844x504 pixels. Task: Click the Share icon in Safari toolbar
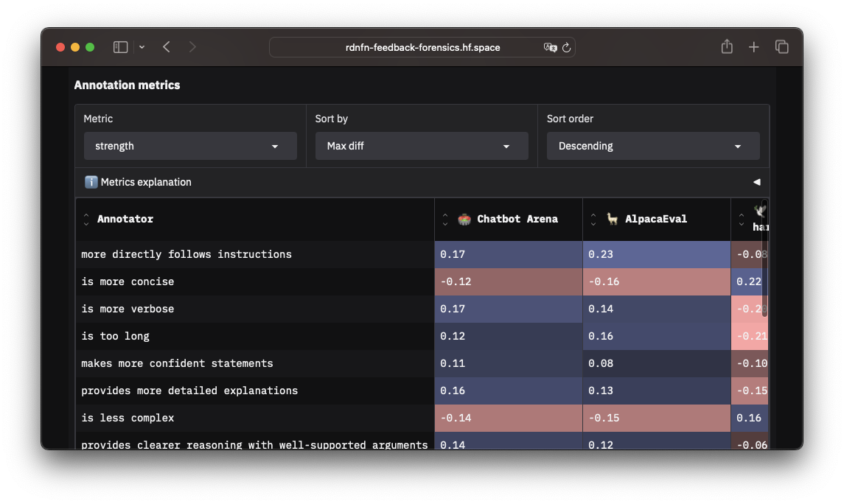727,47
